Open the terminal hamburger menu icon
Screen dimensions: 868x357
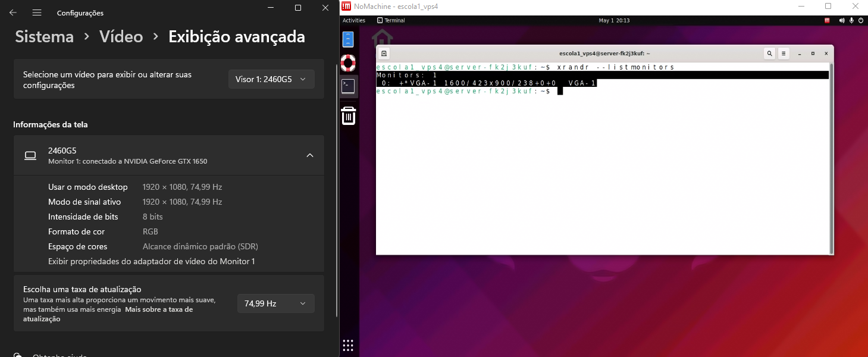[782, 53]
